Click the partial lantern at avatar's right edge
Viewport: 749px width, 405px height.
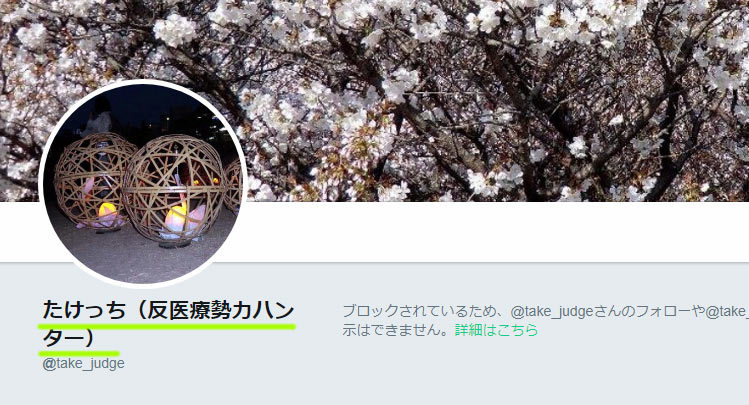tap(234, 186)
